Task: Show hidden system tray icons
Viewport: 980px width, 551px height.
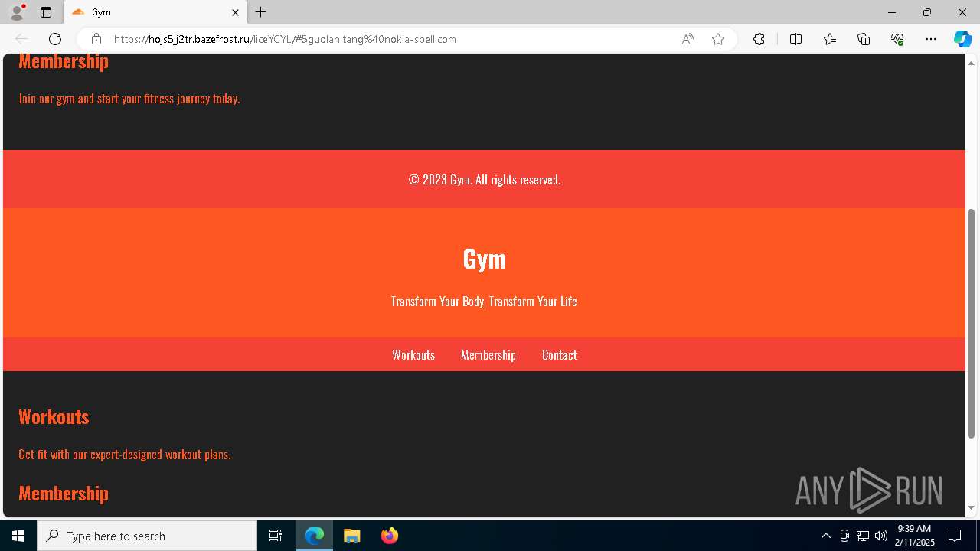Action: click(x=825, y=536)
